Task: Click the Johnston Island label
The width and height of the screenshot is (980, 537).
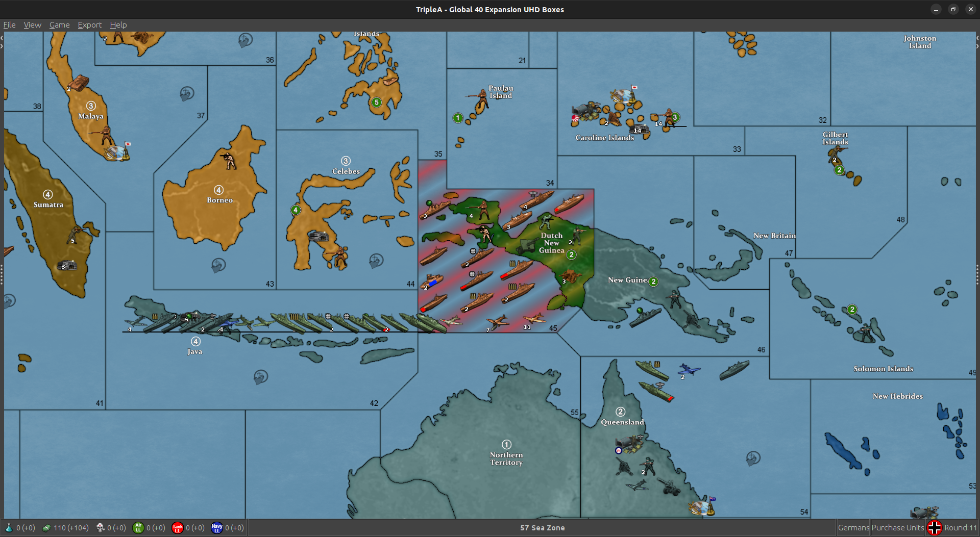Action: click(920, 42)
